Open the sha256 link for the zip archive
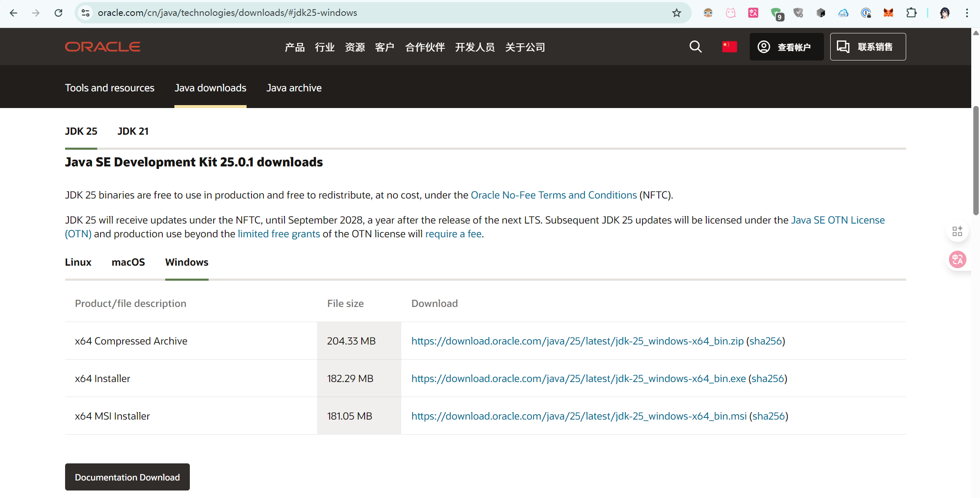This screenshot has height=498, width=980. coord(766,341)
